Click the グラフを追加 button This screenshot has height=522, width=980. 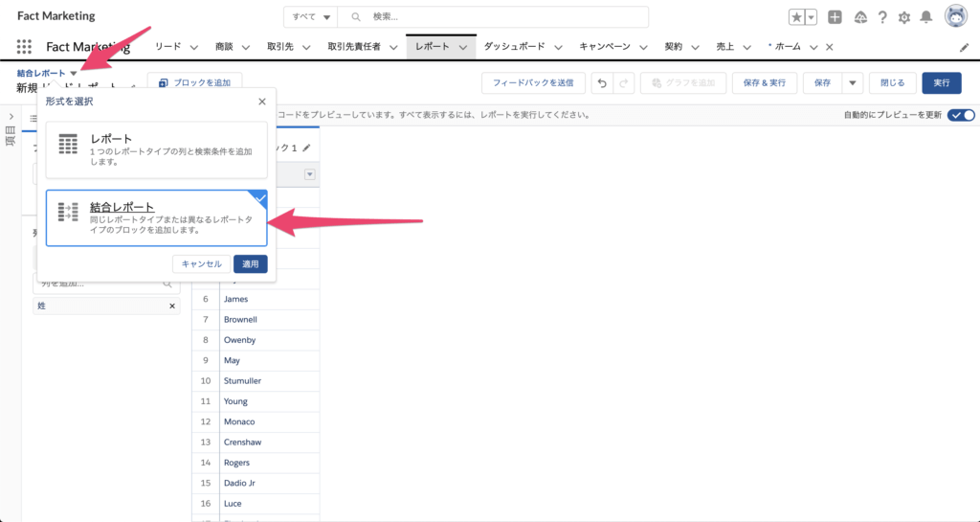(x=683, y=83)
